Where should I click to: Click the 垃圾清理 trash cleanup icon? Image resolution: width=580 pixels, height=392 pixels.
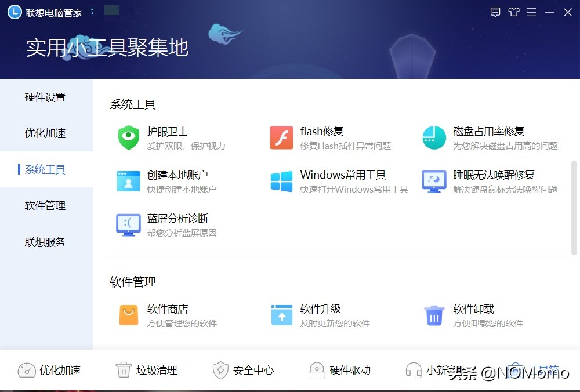click(x=124, y=369)
